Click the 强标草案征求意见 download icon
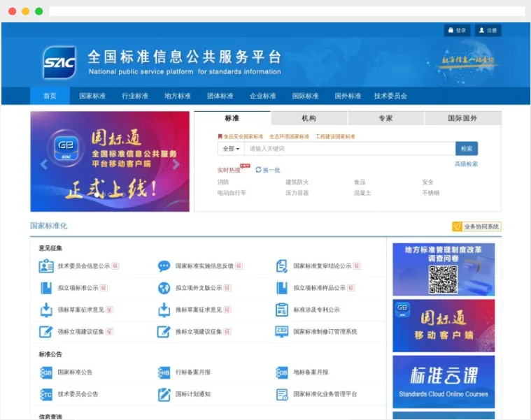This screenshot has height=420, width=531. tap(46, 310)
